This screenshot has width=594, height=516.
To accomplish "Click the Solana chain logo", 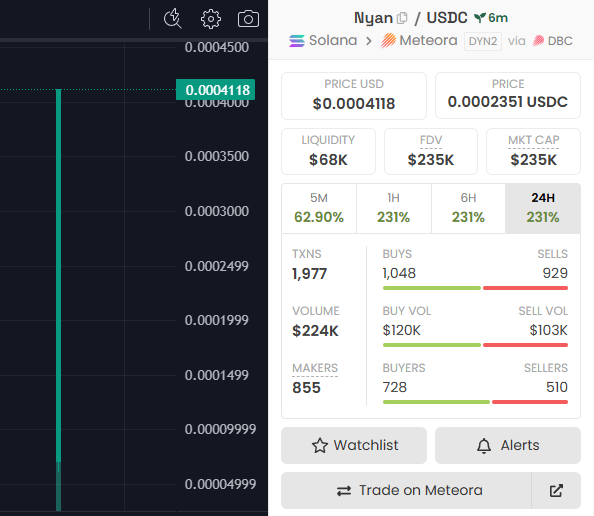I will point(297,41).
